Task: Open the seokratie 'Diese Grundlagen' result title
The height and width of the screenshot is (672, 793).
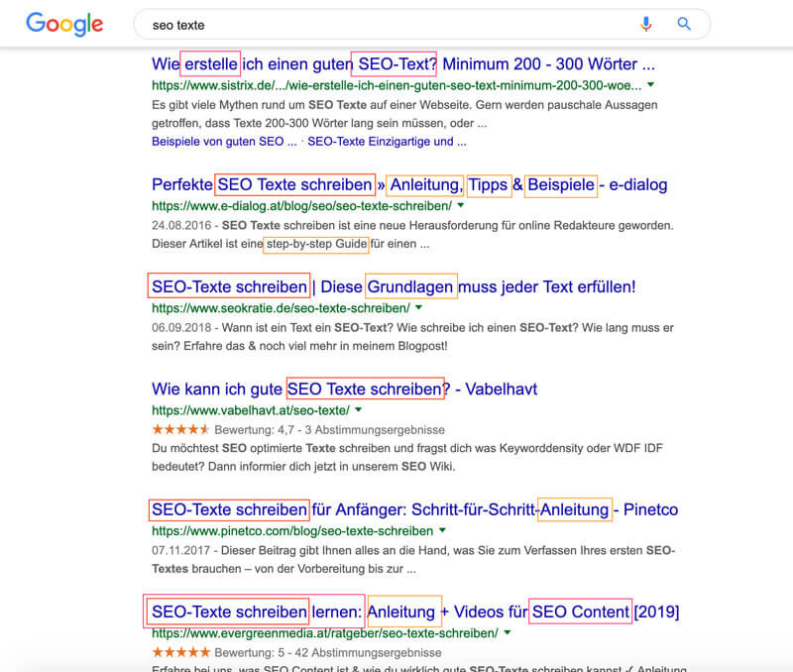Action: click(x=394, y=287)
